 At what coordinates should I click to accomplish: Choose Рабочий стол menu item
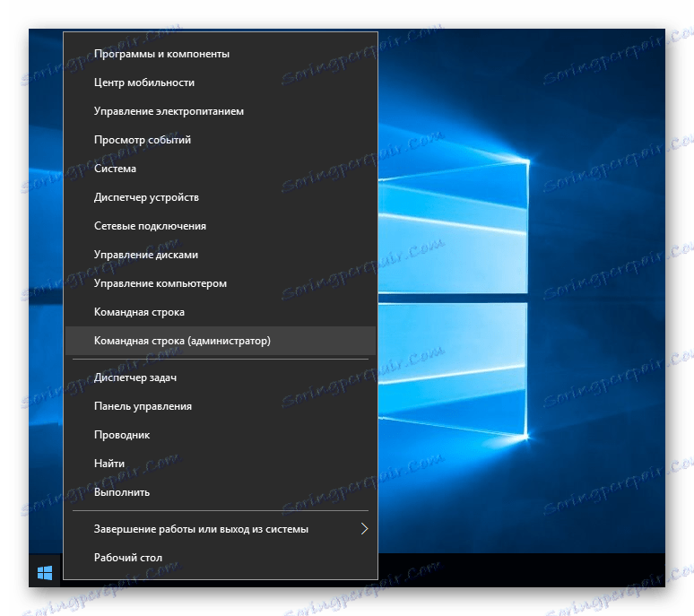pyautogui.click(x=221, y=558)
